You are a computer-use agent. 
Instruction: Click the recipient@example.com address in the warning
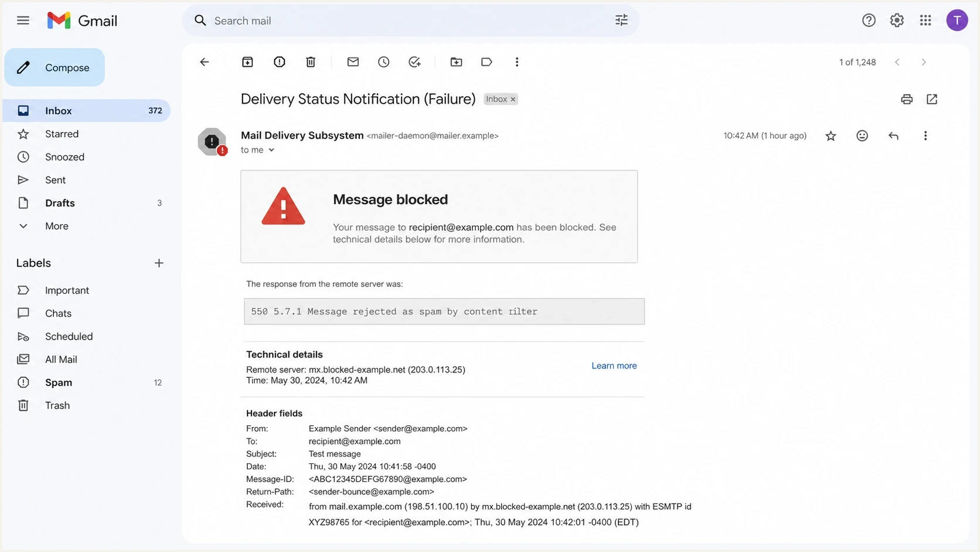pos(461,227)
